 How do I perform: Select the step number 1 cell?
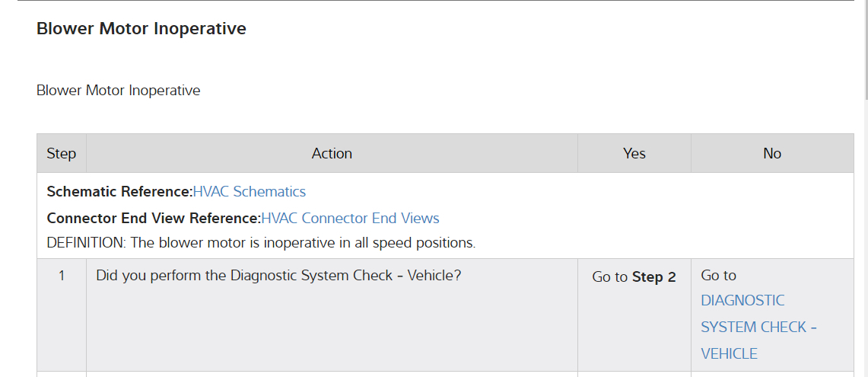[x=62, y=276]
